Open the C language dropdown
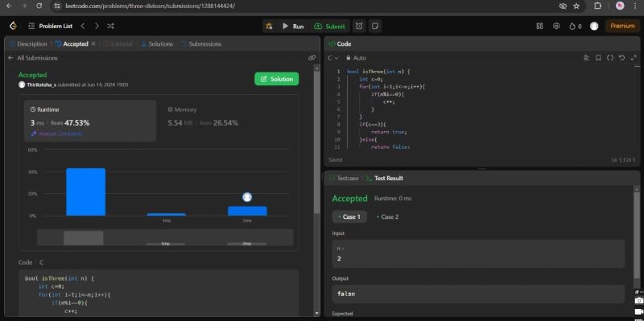The width and height of the screenshot is (644, 321). click(x=332, y=58)
